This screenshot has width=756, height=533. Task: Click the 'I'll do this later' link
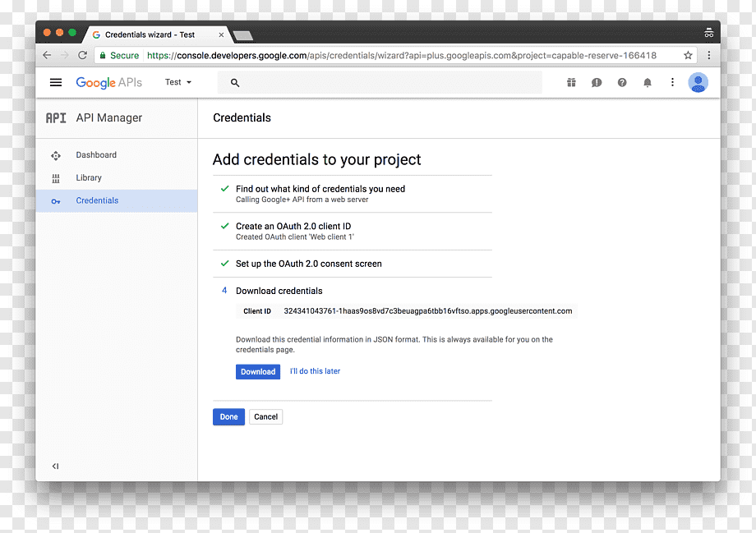point(315,371)
